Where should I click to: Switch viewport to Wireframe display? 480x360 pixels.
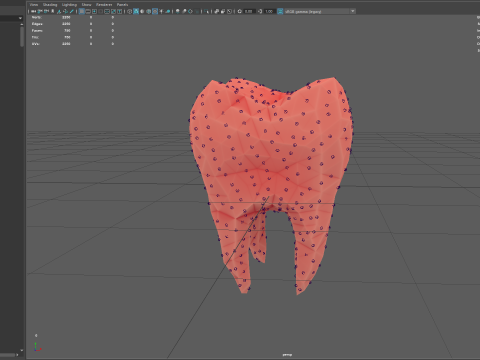click(129, 11)
